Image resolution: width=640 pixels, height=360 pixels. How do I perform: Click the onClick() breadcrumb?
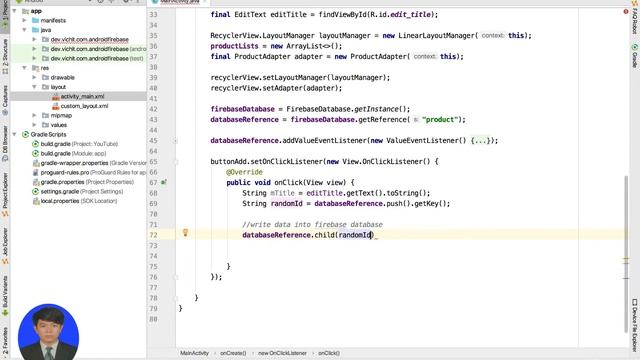pyautogui.click(x=329, y=353)
